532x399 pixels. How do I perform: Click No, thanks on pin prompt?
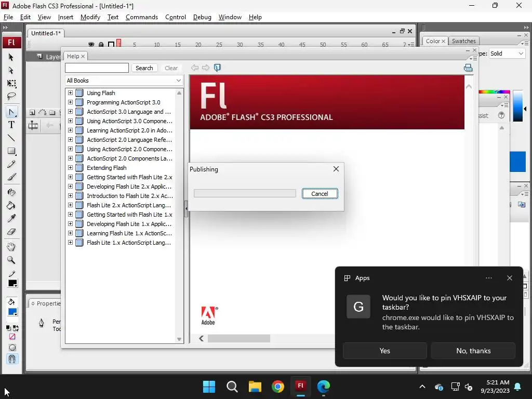[x=473, y=351]
